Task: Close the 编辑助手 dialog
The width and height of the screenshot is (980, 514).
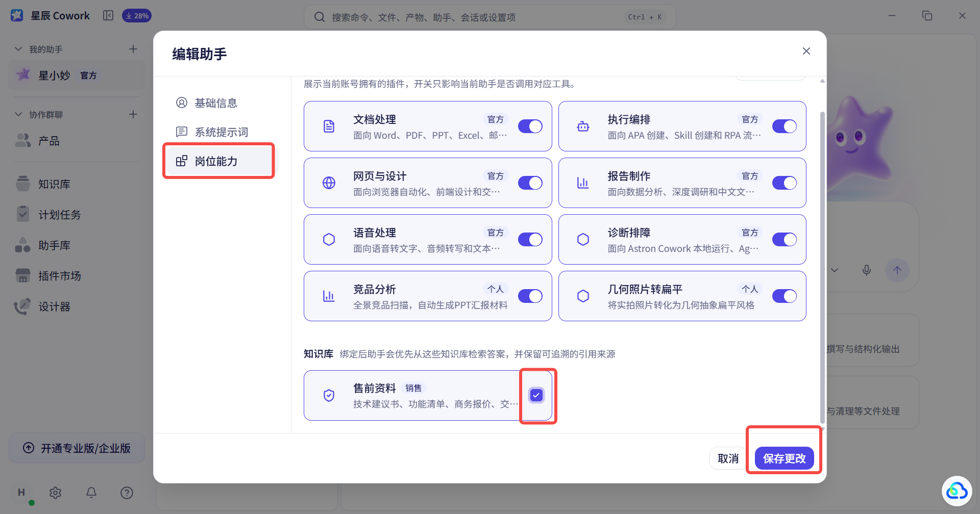Action: tap(806, 51)
